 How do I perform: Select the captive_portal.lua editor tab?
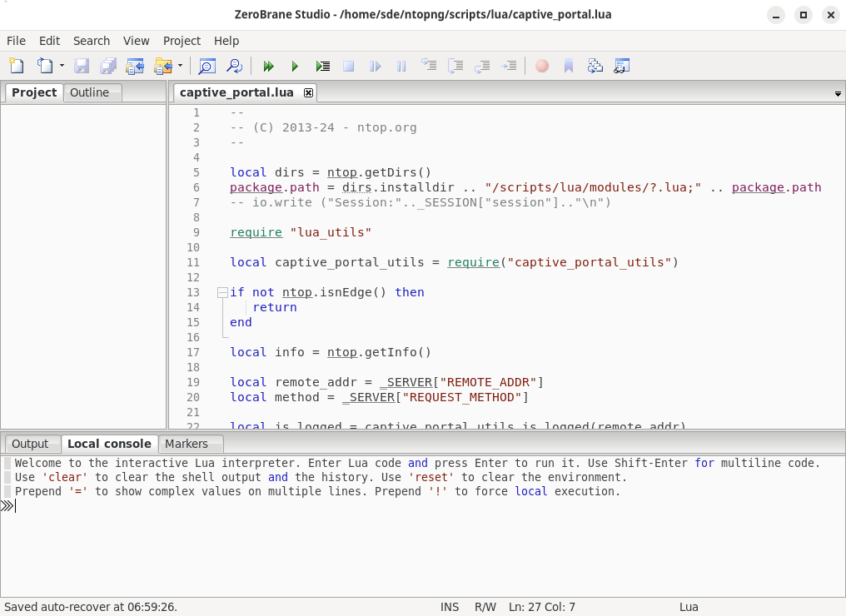coord(236,92)
